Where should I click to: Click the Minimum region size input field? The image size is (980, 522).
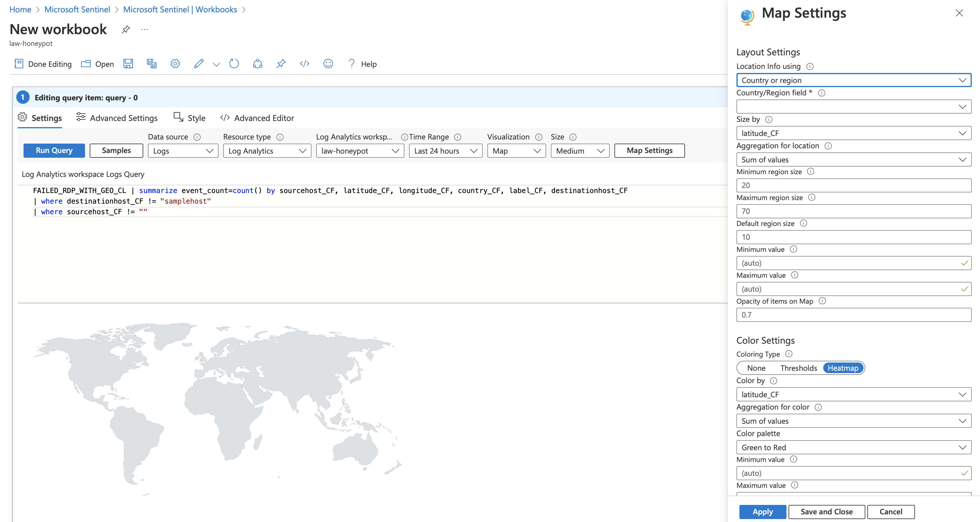(854, 185)
